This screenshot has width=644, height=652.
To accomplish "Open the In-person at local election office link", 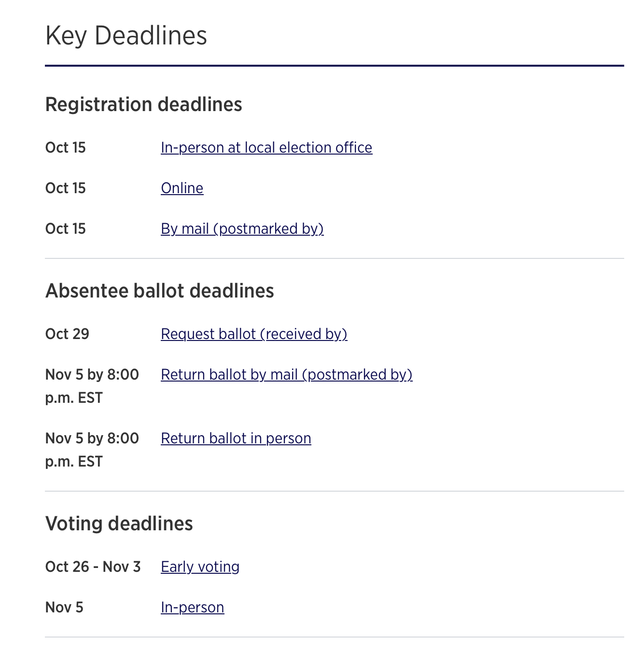I will [x=266, y=148].
